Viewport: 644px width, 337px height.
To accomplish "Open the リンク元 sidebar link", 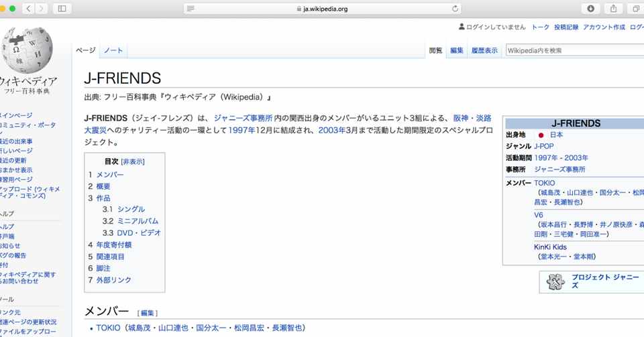I will pos(10,312).
